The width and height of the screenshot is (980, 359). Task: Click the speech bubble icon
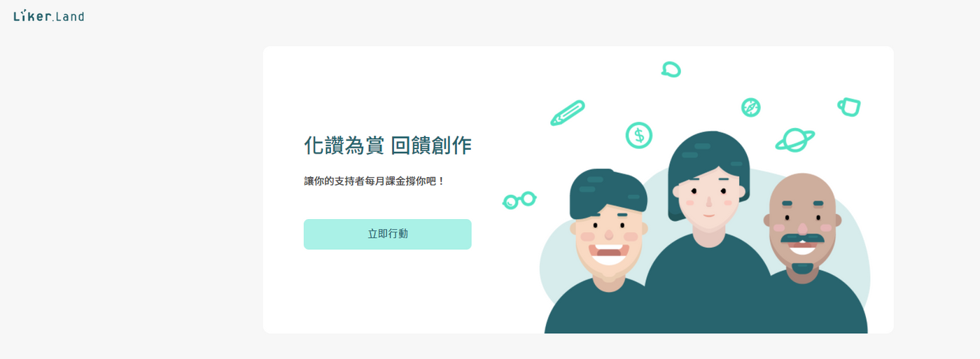[671, 69]
